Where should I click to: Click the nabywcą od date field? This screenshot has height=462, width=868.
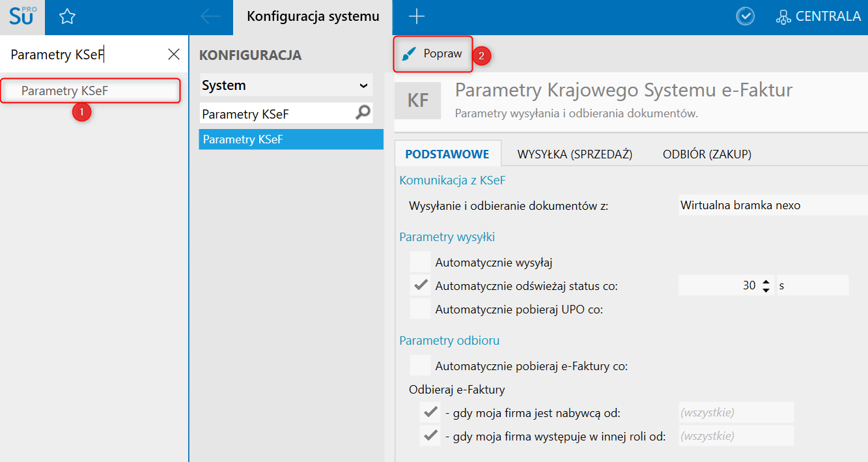tap(736, 412)
